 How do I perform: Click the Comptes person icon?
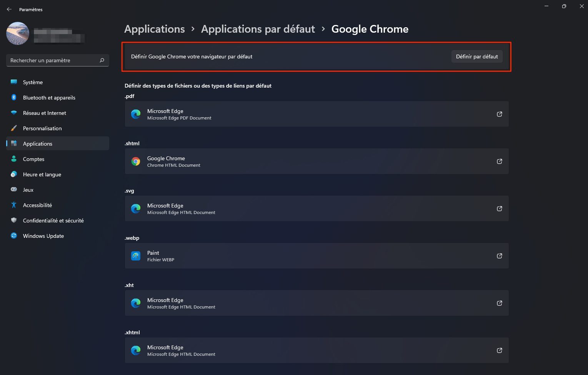14,159
